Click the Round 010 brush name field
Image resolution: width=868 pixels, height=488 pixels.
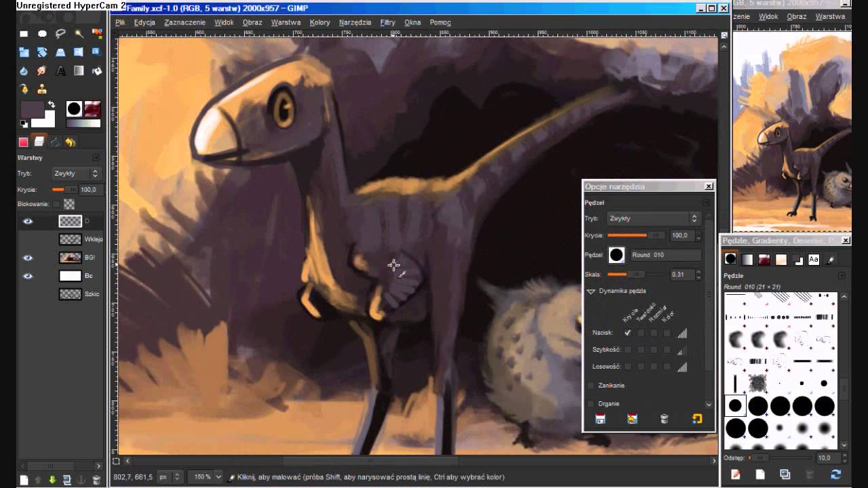pos(666,255)
